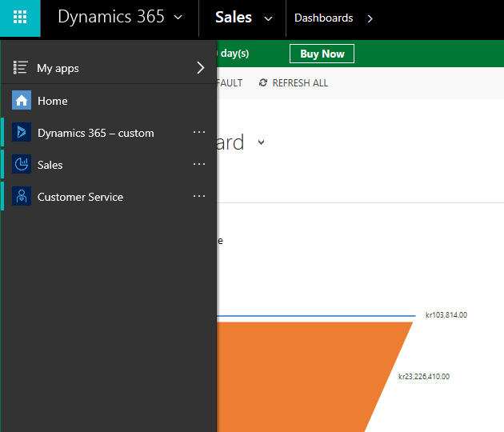Screen dimensions: 504x432
Task: Open more options for Dynamics 365 – custom
Action: [199, 133]
